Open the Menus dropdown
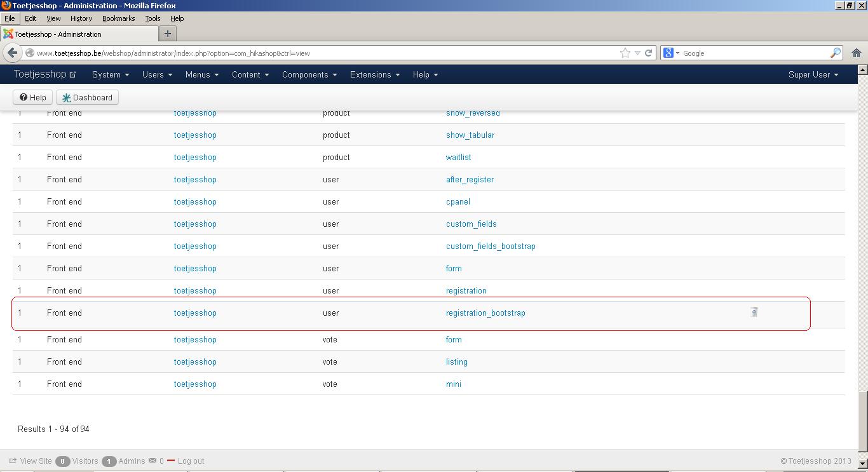 pos(202,74)
